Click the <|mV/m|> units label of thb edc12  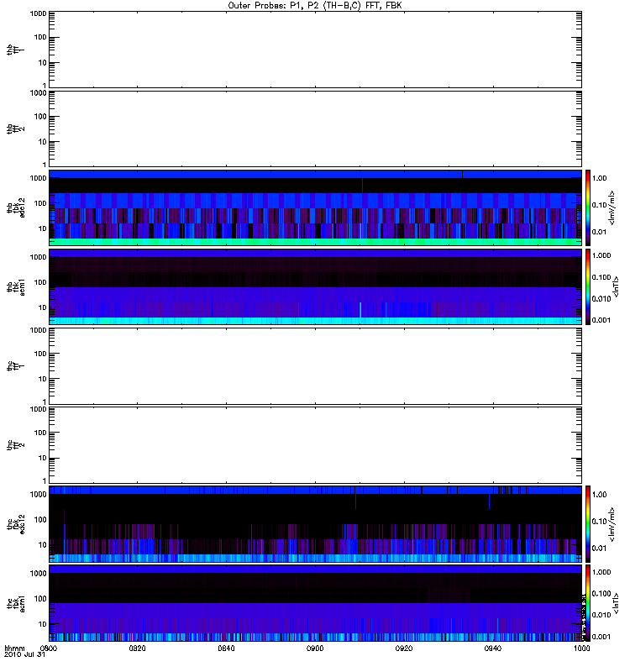coord(612,207)
